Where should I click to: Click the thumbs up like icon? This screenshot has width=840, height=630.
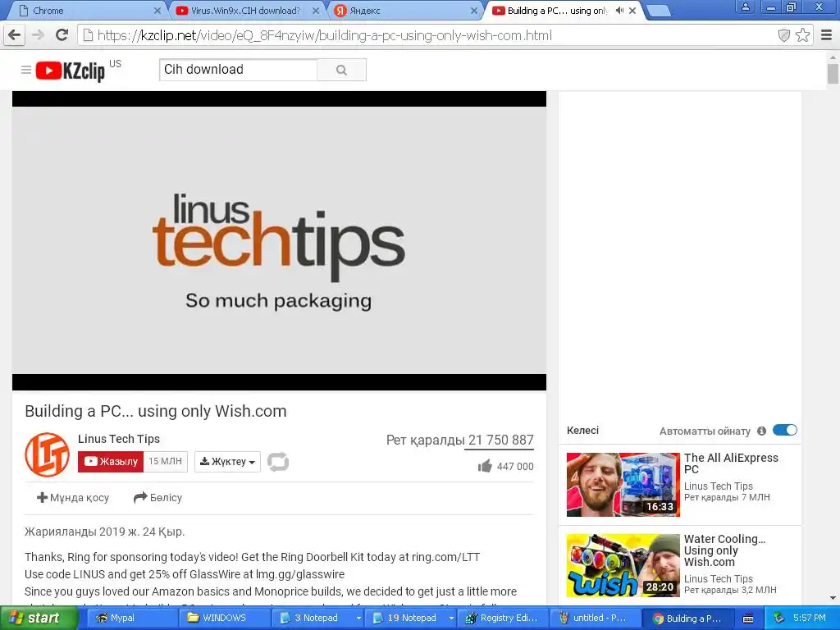tap(485, 466)
